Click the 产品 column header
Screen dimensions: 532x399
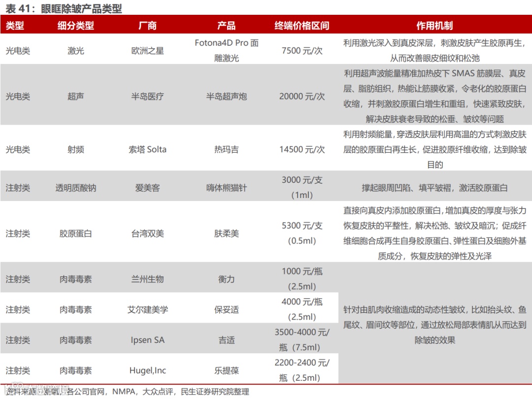click(226, 26)
